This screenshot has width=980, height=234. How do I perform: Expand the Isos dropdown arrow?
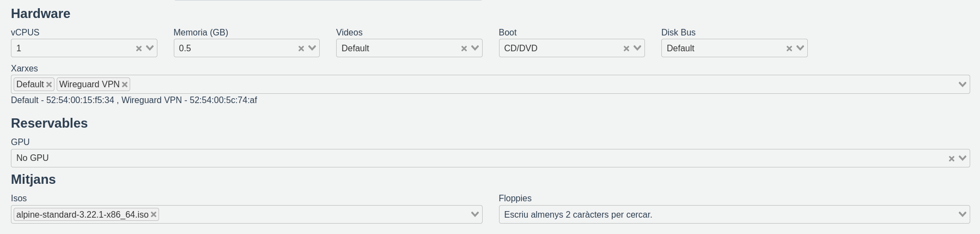click(x=475, y=214)
